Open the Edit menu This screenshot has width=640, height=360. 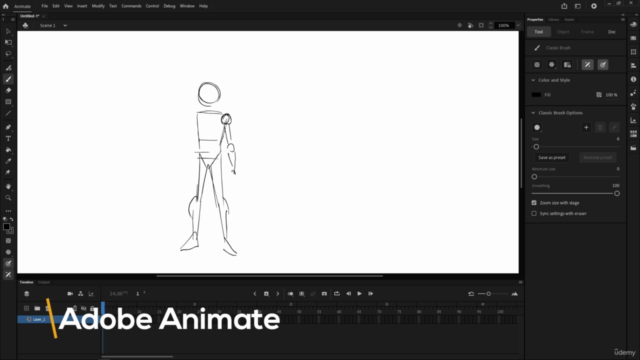56,6
